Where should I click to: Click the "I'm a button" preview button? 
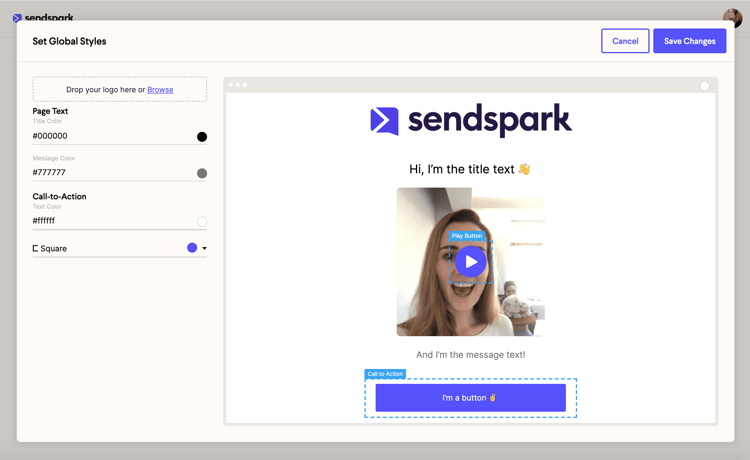pyautogui.click(x=471, y=398)
